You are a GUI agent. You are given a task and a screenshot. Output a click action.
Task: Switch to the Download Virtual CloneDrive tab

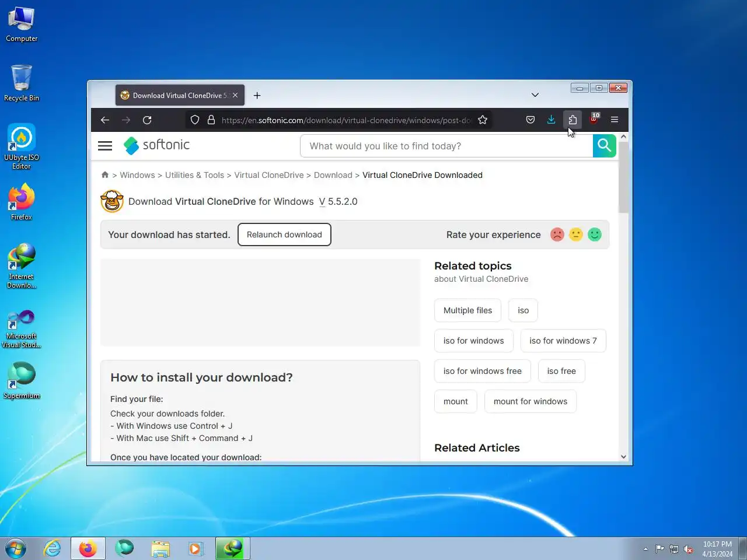180,96
